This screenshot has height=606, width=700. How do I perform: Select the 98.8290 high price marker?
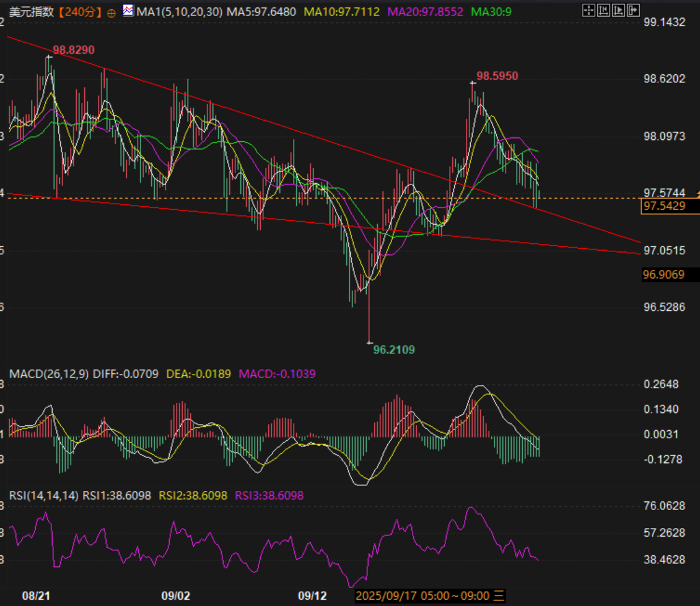pos(73,50)
